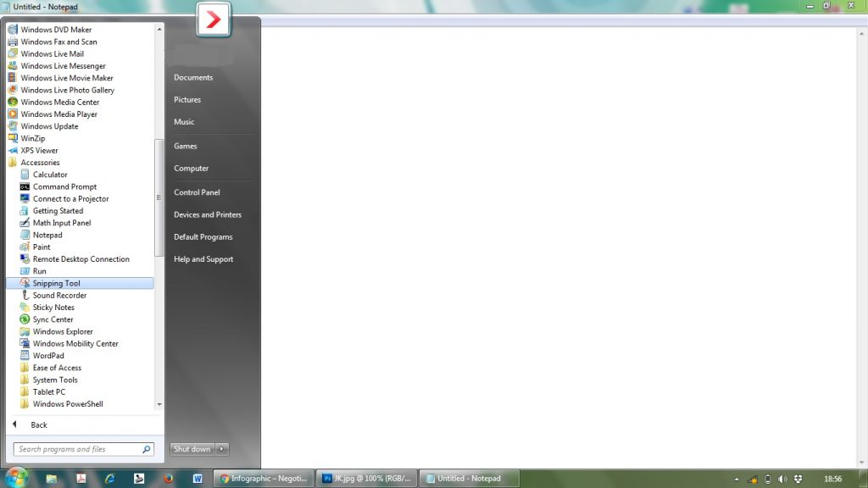
Task: Switch to the JK.jpg Photoshop window
Action: 365,478
